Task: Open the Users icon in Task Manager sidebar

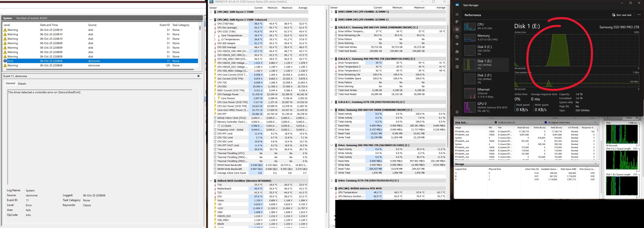Action: pyautogui.click(x=457, y=52)
